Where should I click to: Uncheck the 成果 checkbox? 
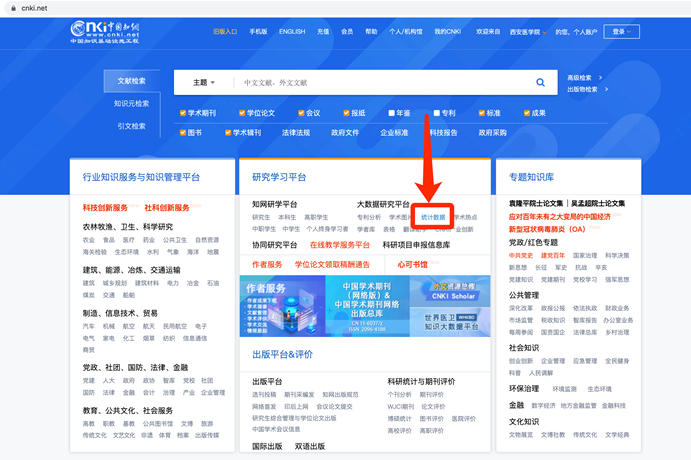click(x=527, y=113)
